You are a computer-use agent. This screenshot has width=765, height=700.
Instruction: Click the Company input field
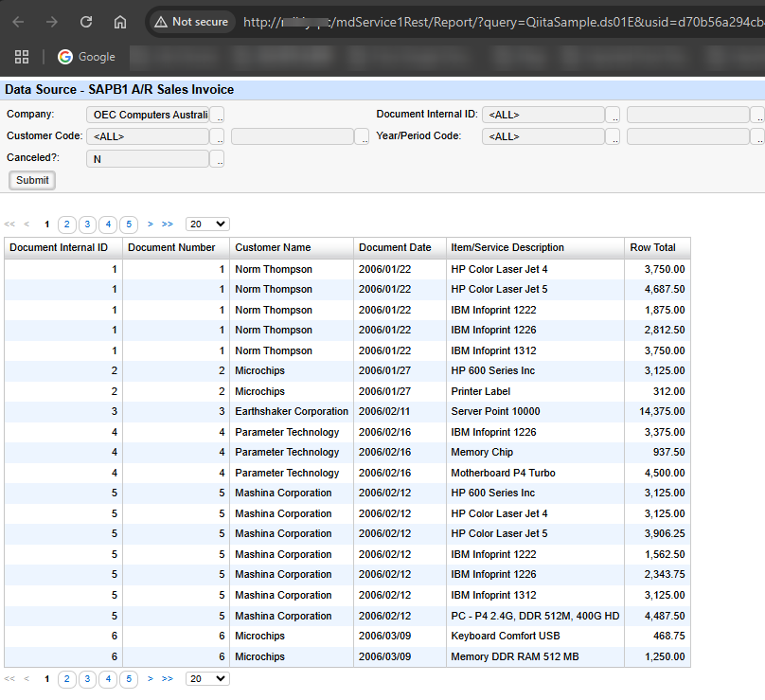pyautogui.click(x=148, y=115)
